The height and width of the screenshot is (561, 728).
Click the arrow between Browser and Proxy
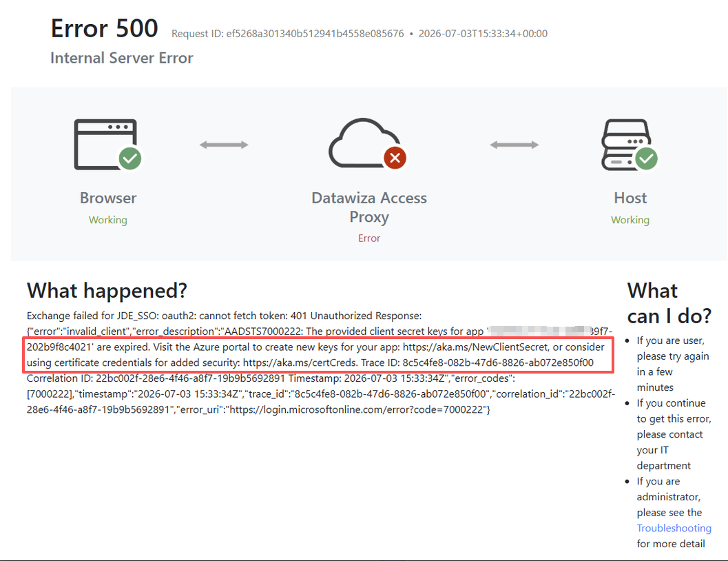point(224,145)
